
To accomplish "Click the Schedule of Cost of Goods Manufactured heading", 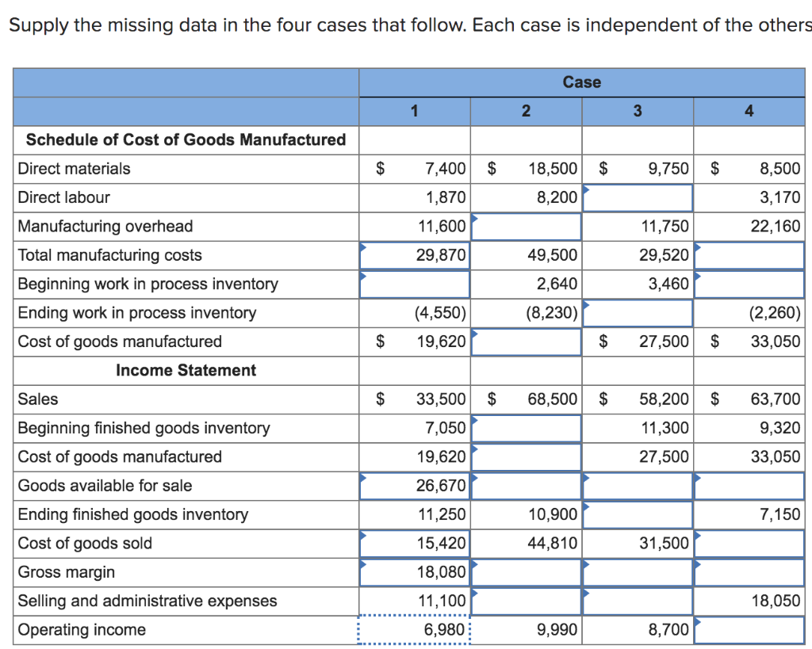I will (x=186, y=139).
